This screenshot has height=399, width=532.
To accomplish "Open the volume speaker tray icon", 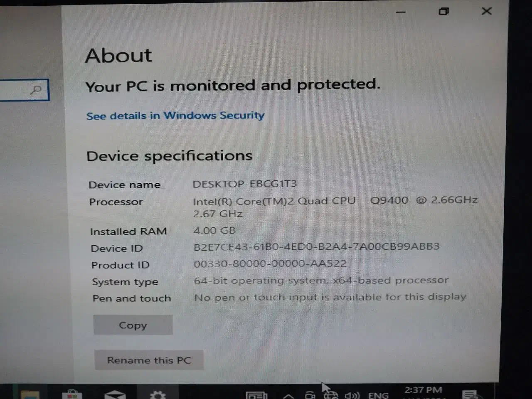I will tap(352, 395).
